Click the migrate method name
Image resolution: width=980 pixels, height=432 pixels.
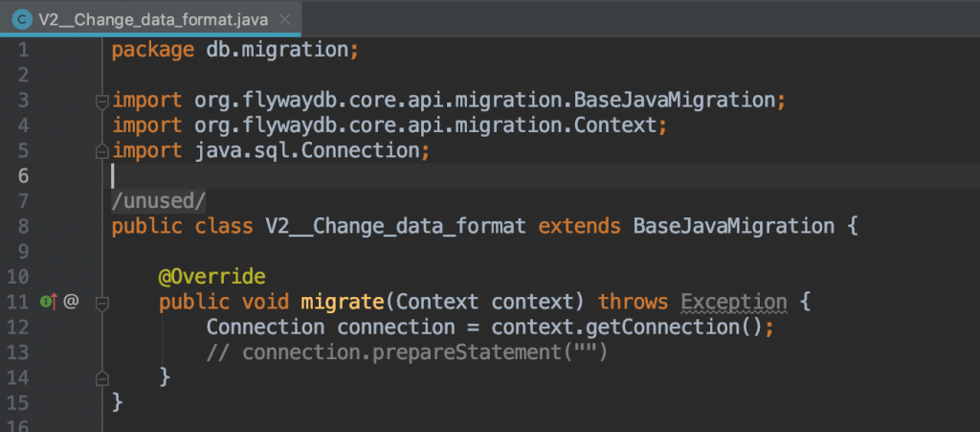click(x=342, y=302)
